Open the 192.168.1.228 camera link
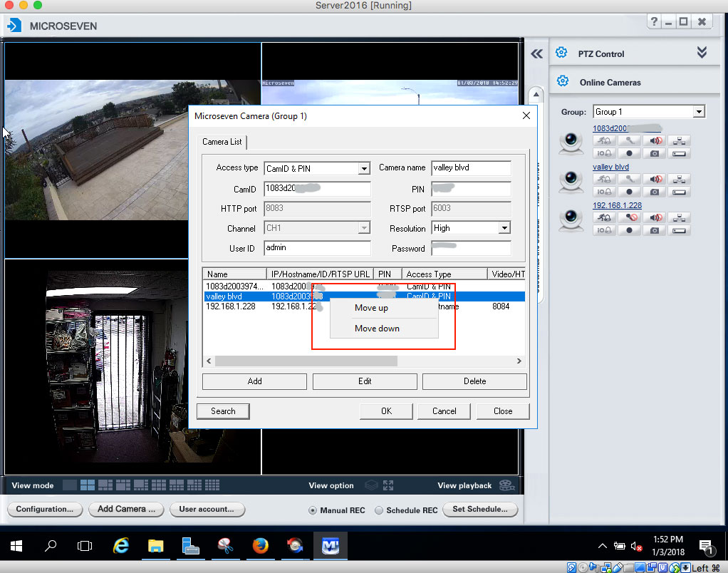The image size is (728, 573). tap(617, 205)
